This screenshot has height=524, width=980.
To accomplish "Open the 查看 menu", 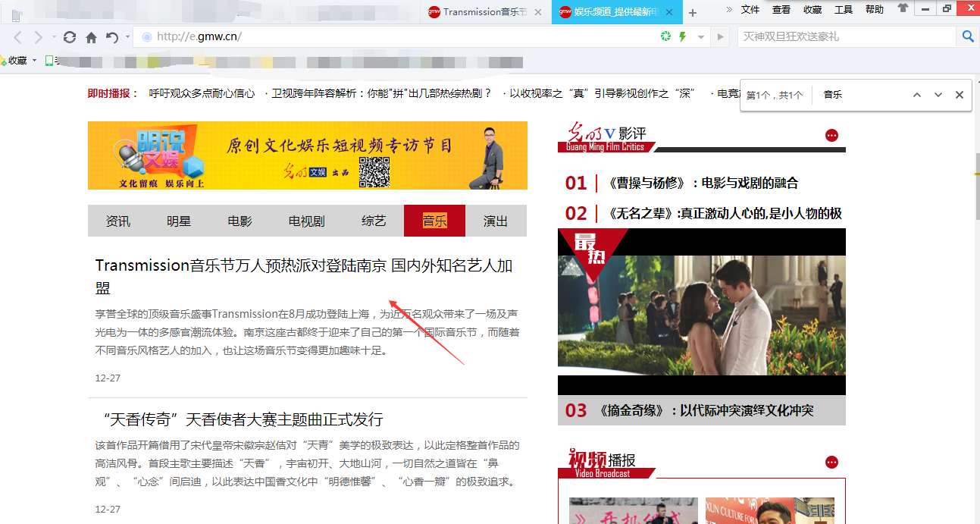I will (781, 10).
